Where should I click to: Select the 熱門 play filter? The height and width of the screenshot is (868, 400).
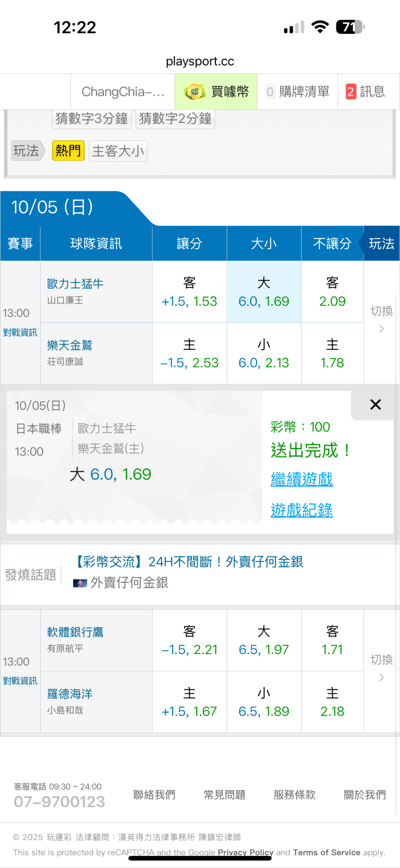(68, 151)
